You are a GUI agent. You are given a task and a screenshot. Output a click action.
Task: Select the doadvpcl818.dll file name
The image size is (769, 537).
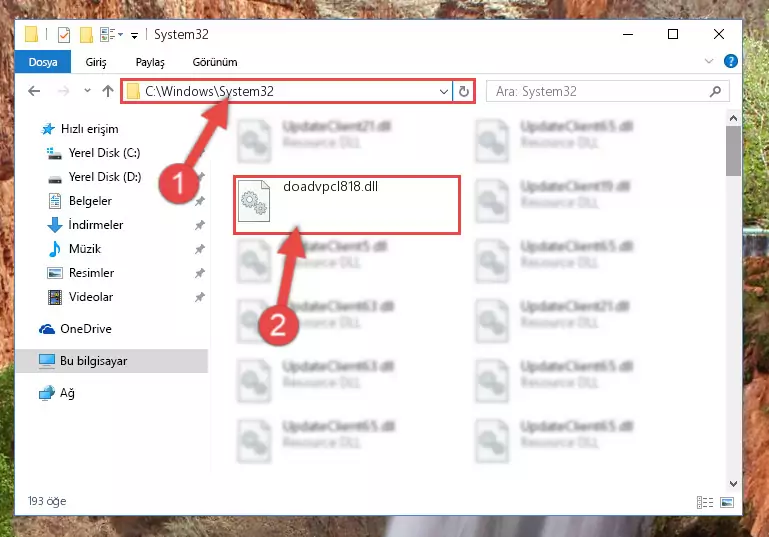331,186
